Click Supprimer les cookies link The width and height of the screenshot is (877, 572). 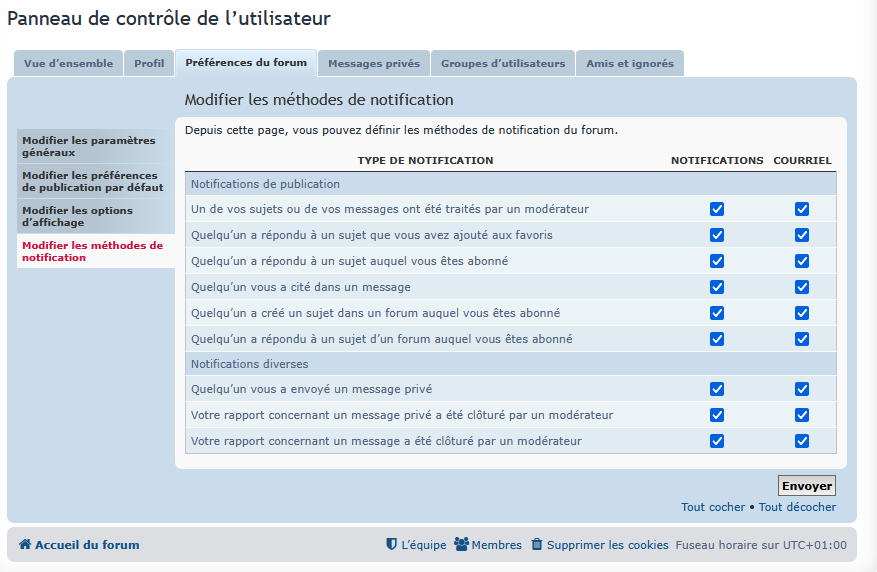click(607, 545)
